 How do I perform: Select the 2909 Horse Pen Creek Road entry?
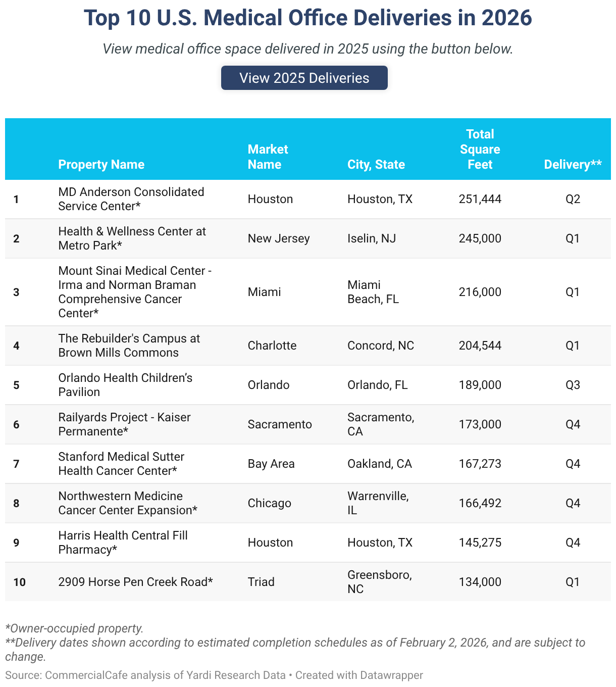point(135,582)
